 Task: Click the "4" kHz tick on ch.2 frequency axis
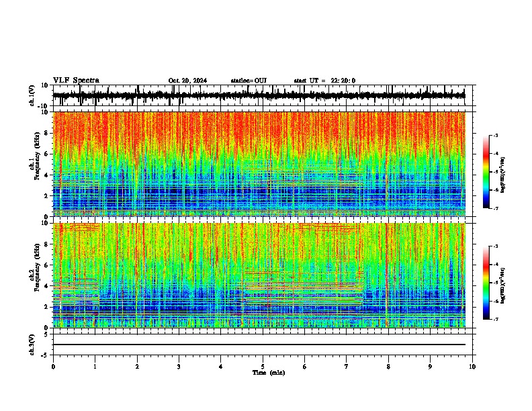pos(46,286)
